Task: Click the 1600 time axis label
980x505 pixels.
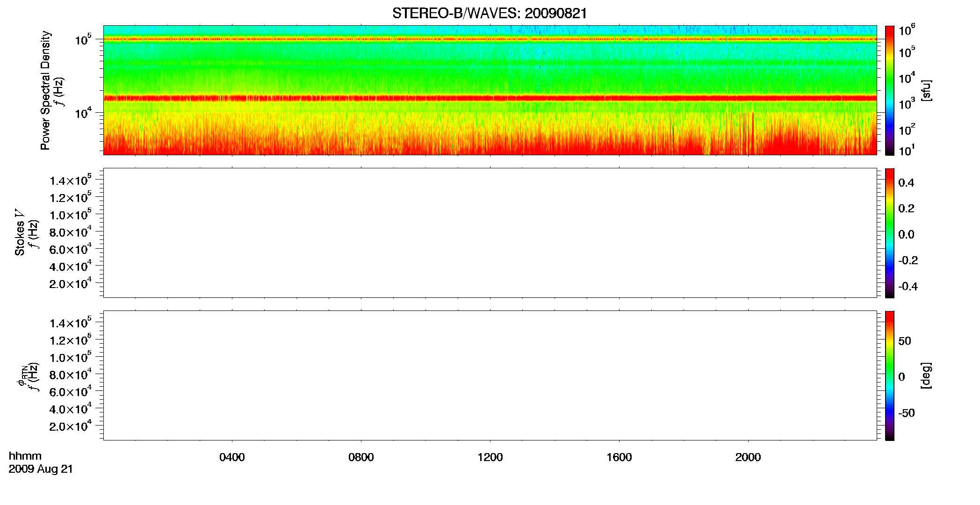Action: coord(619,457)
